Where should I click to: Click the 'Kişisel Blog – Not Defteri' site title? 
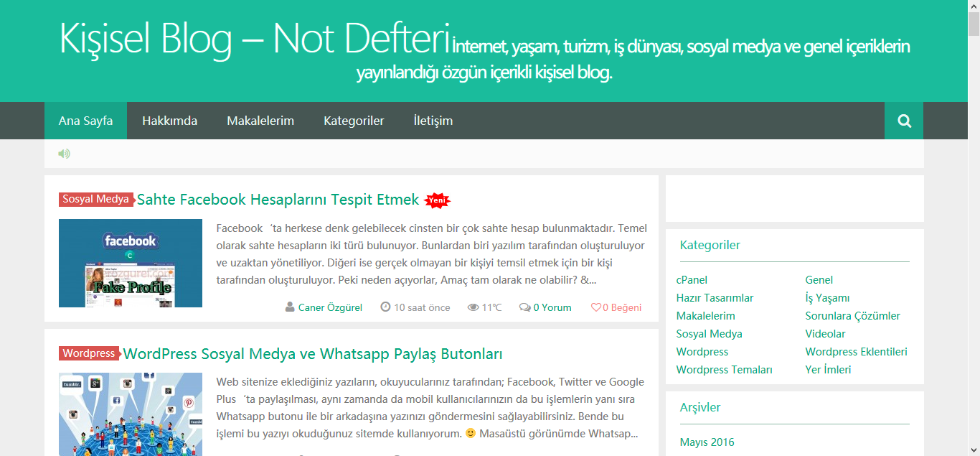pos(255,38)
